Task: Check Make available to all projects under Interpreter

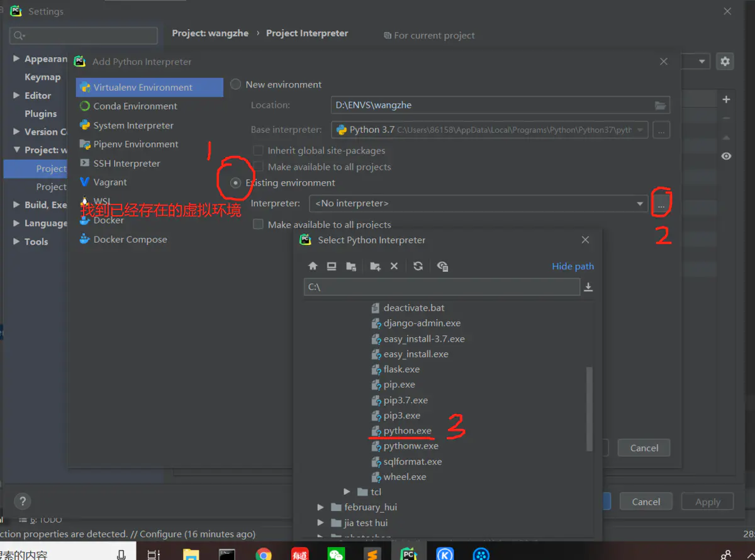Action: [x=257, y=224]
